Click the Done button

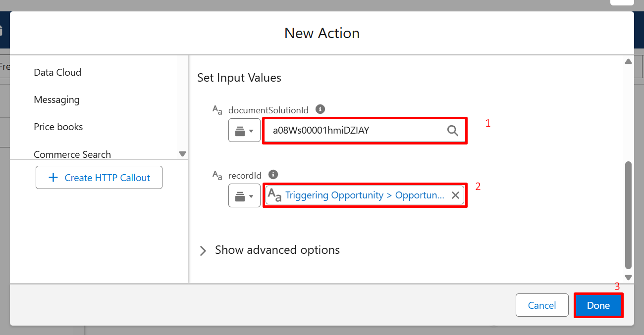pos(598,305)
